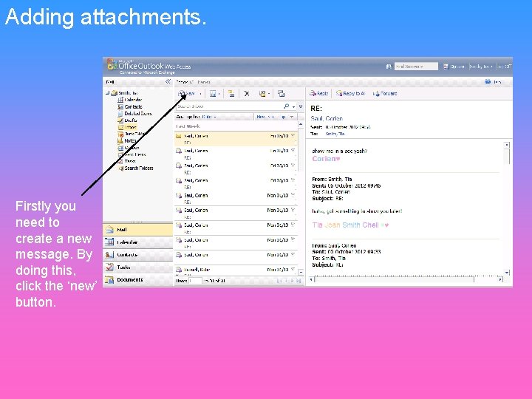
Task: Click in the Search Inbox field
Action: [229, 106]
